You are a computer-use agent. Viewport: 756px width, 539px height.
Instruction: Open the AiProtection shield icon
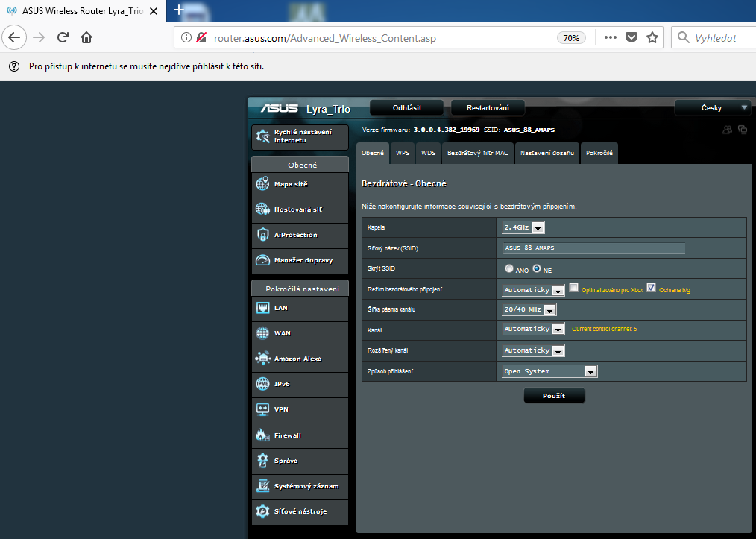pyautogui.click(x=262, y=235)
